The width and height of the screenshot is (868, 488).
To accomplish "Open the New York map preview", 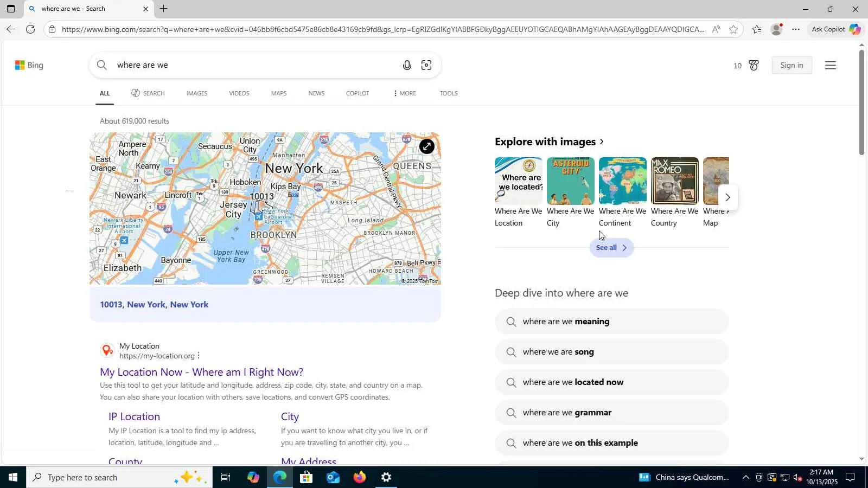I will [x=265, y=209].
